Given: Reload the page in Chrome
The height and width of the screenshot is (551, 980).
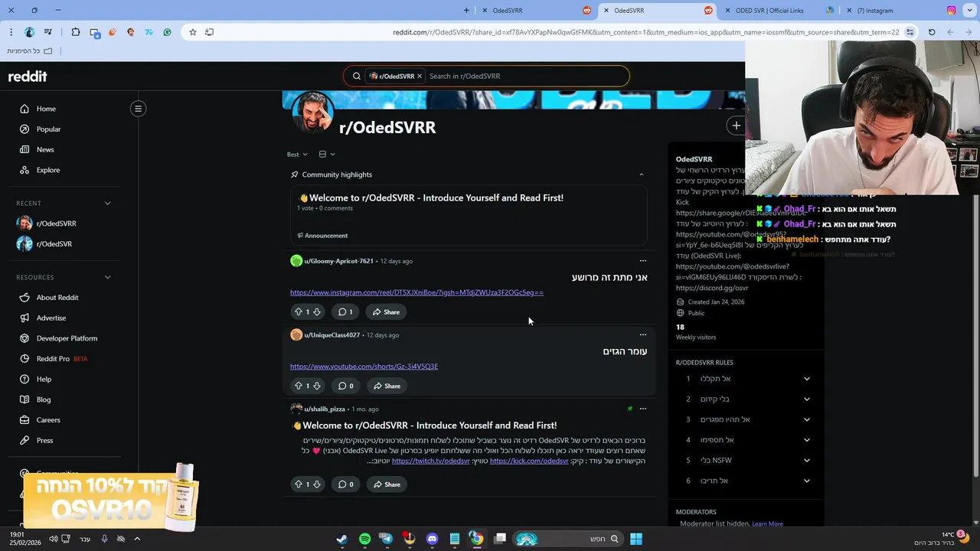Looking at the screenshot, I should 932,32.
